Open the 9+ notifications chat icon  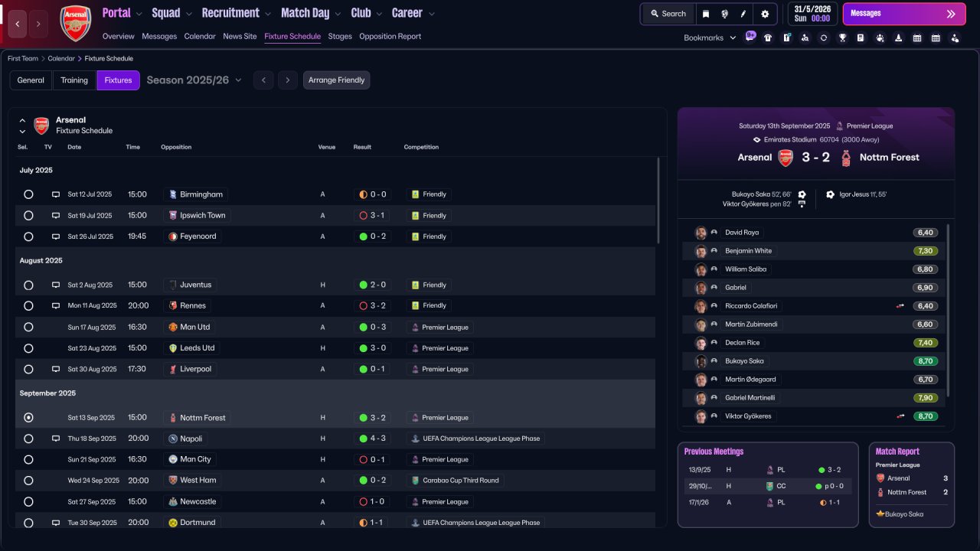coord(750,36)
